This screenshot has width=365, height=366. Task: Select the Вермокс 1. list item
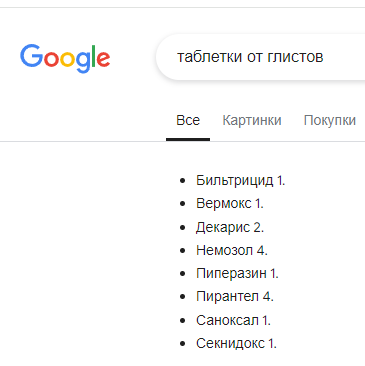click(x=230, y=204)
